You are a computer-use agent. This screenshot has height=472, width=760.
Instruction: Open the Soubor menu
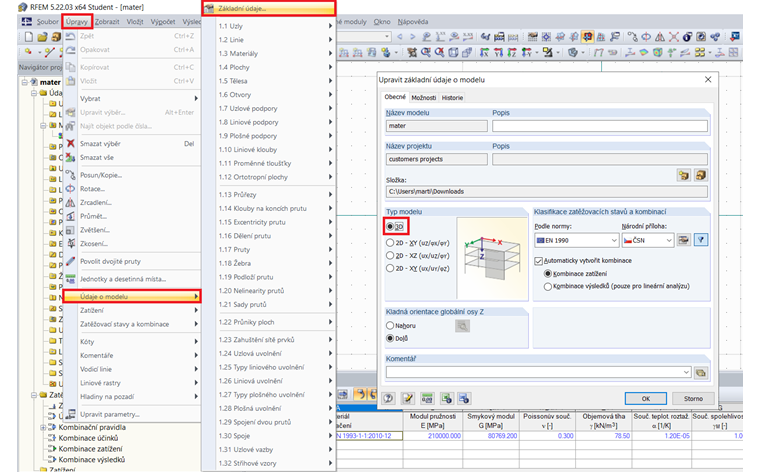[48, 22]
